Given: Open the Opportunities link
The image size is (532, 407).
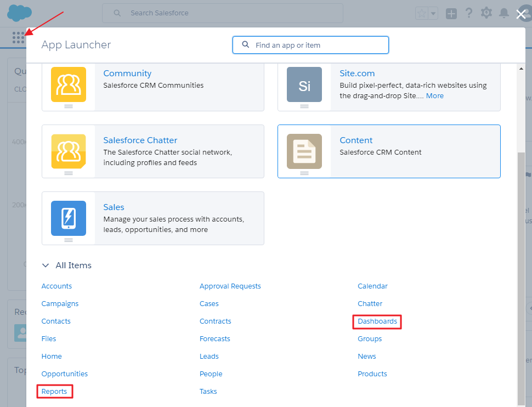Looking at the screenshot, I should pyautogui.click(x=65, y=374).
